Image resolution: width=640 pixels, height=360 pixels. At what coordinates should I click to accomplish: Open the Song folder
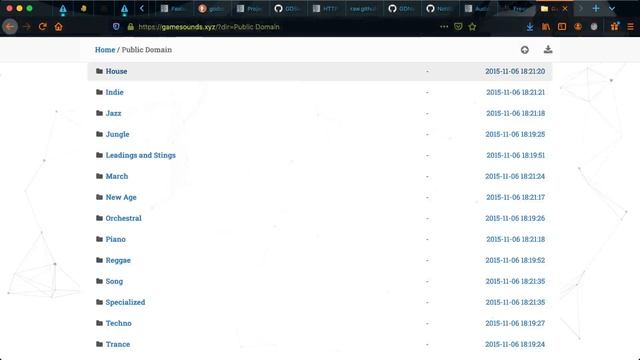coord(114,281)
